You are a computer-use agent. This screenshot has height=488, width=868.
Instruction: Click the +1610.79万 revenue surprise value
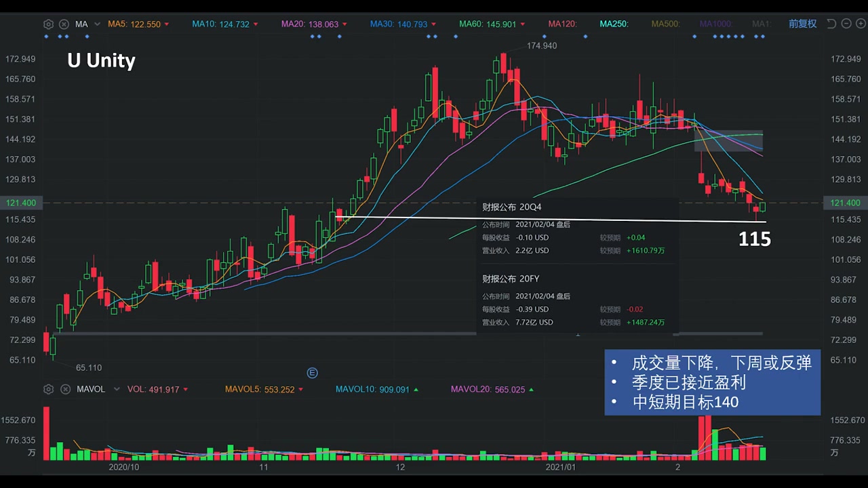pyautogui.click(x=646, y=251)
